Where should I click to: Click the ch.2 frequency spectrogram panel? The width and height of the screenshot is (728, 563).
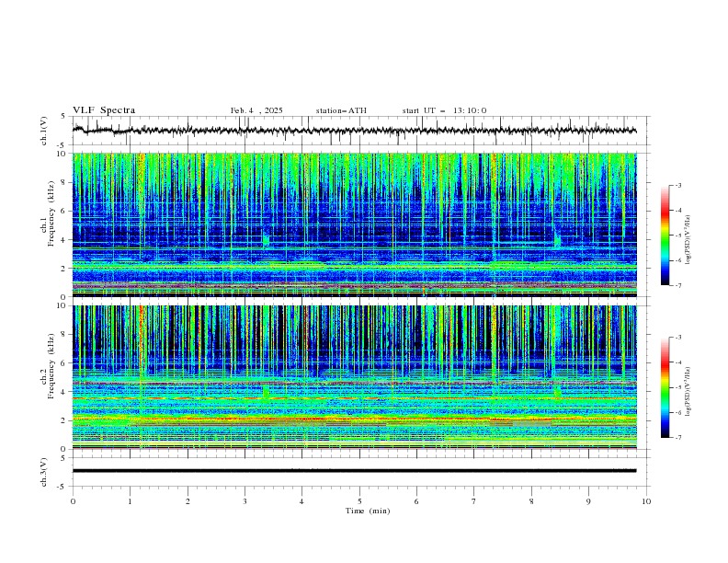[354, 377]
